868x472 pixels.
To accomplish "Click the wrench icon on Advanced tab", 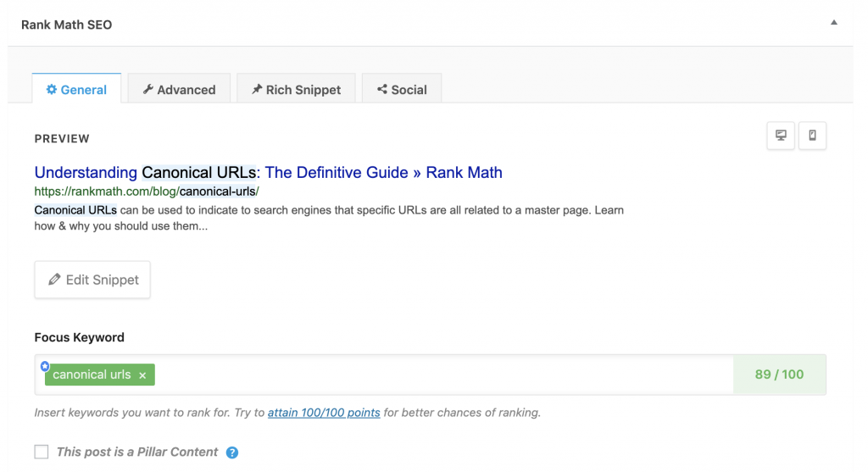I will point(147,89).
